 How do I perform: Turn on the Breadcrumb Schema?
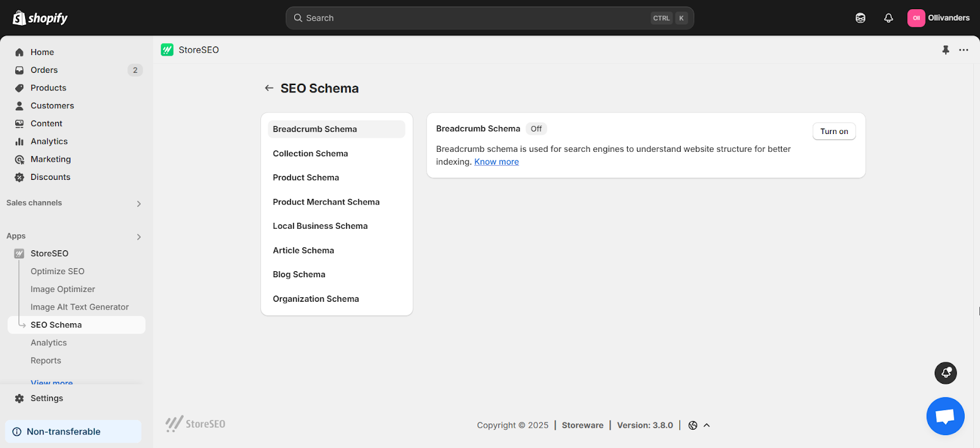(x=834, y=131)
